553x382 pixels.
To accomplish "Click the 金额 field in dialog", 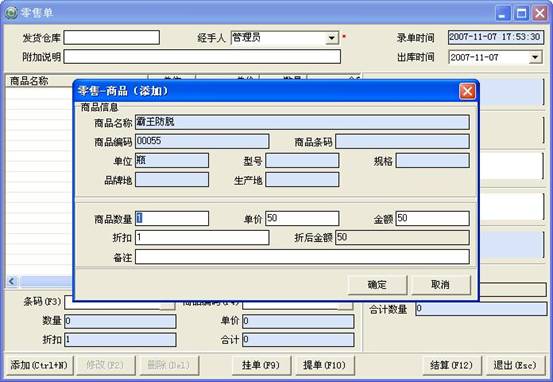I will pos(433,218).
